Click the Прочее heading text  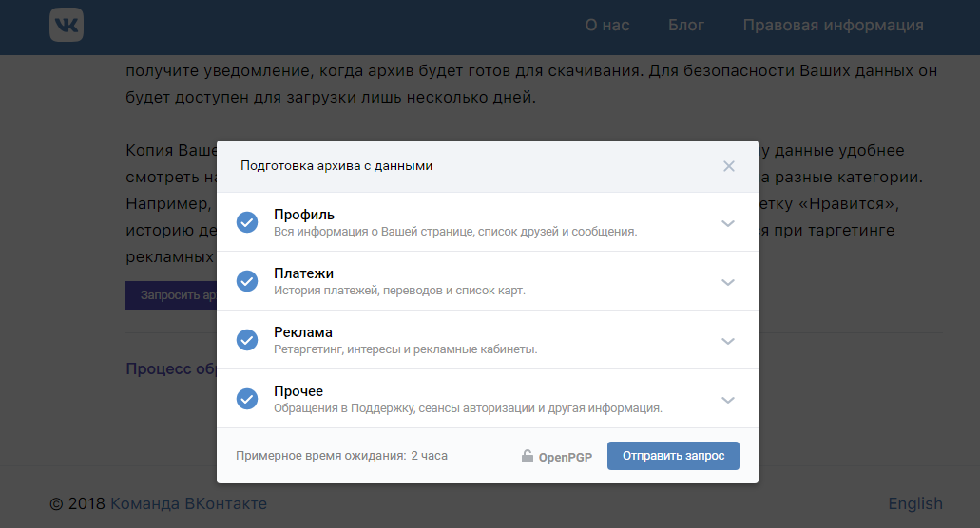(x=298, y=391)
